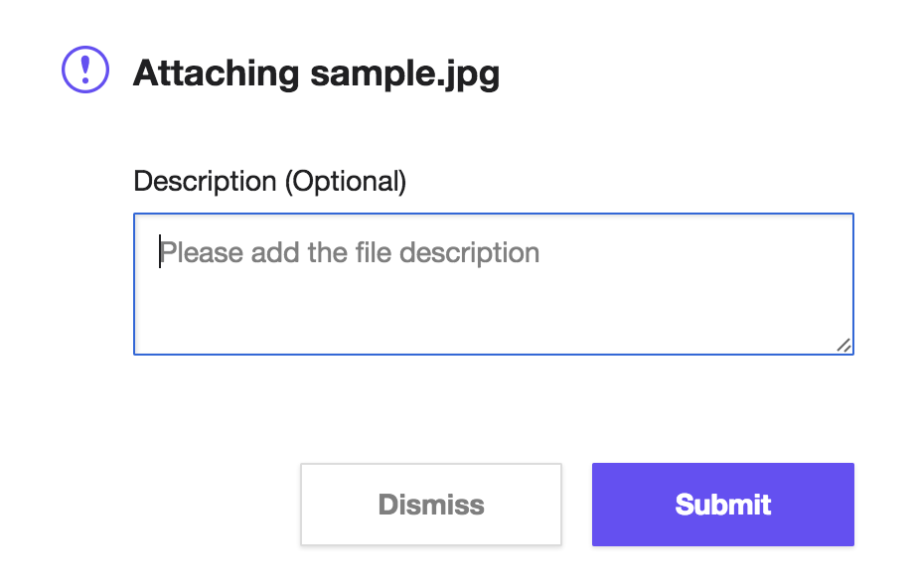Place cursor in the Description field
This screenshot has height=588, width=916.
coord(494,284)
